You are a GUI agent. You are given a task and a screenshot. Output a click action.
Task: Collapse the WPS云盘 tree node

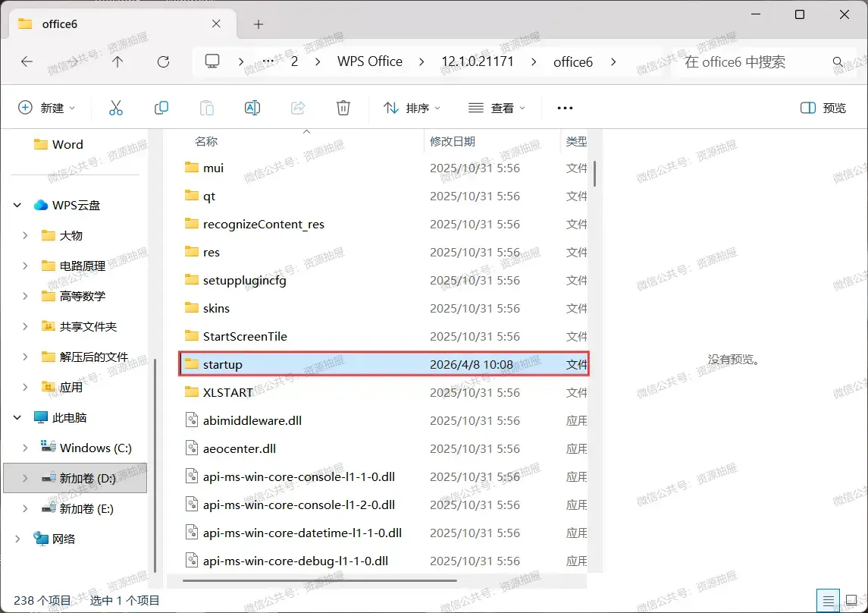[17, 205]
